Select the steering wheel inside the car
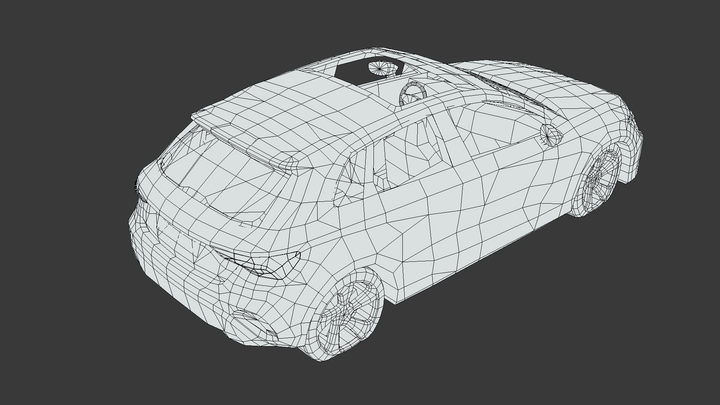 (412, 93)
